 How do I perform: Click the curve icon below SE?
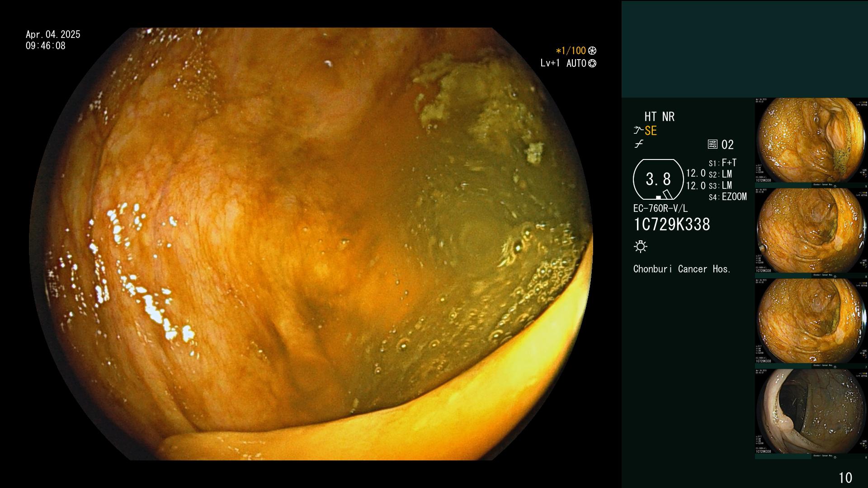[639, 144]
